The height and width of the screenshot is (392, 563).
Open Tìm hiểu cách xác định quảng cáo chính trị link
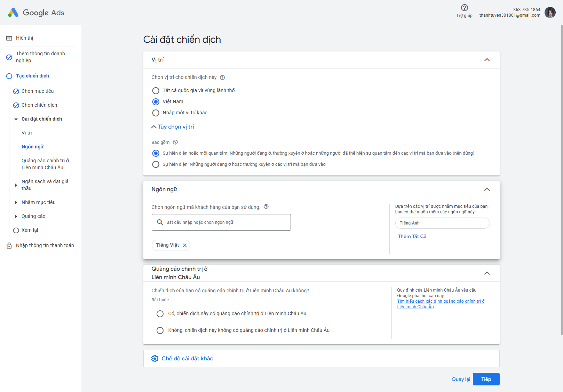[x=441, y=304]
